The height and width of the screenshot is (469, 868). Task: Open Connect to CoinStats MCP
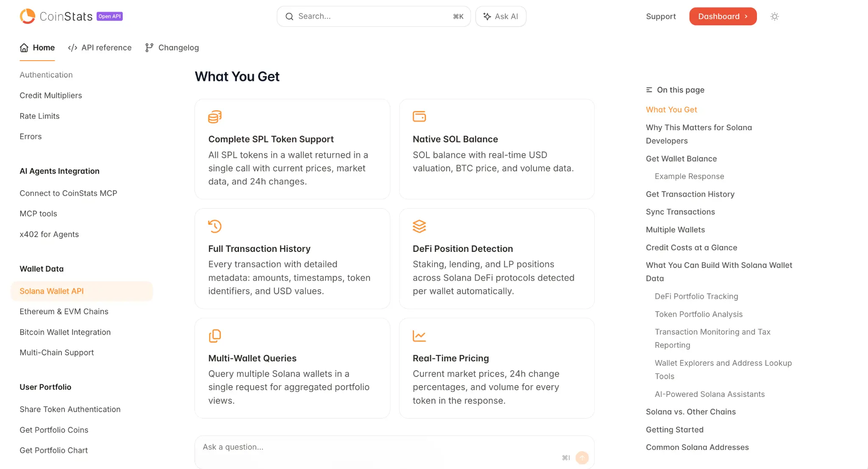click(x=68, y=193)
